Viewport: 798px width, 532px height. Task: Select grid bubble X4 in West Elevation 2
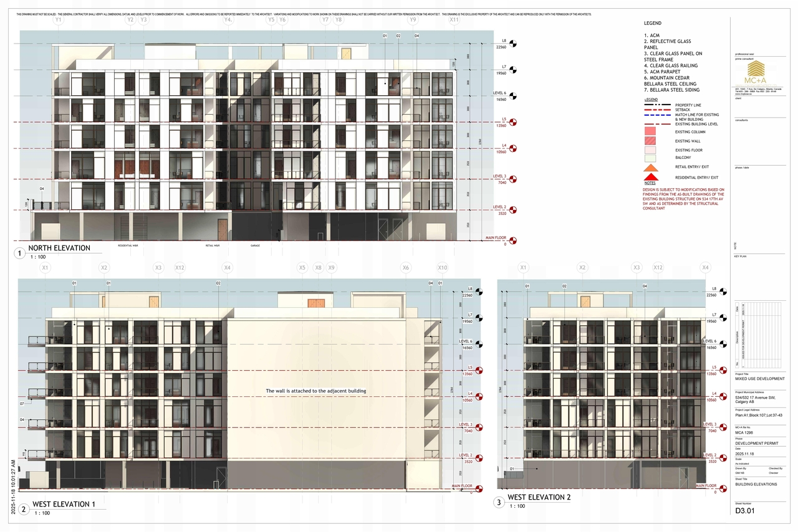pyautogui.click(x=705, y=268)
